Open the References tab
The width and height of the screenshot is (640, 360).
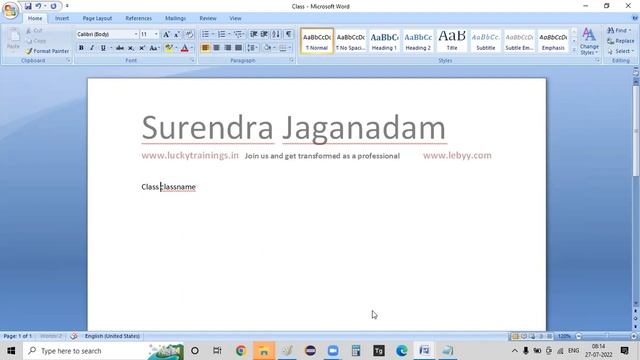138,18
